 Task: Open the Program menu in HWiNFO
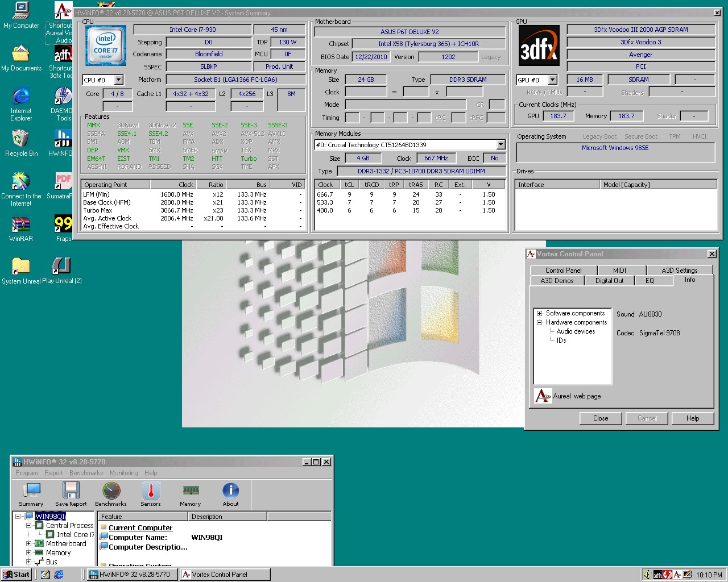tap(27, 473)
